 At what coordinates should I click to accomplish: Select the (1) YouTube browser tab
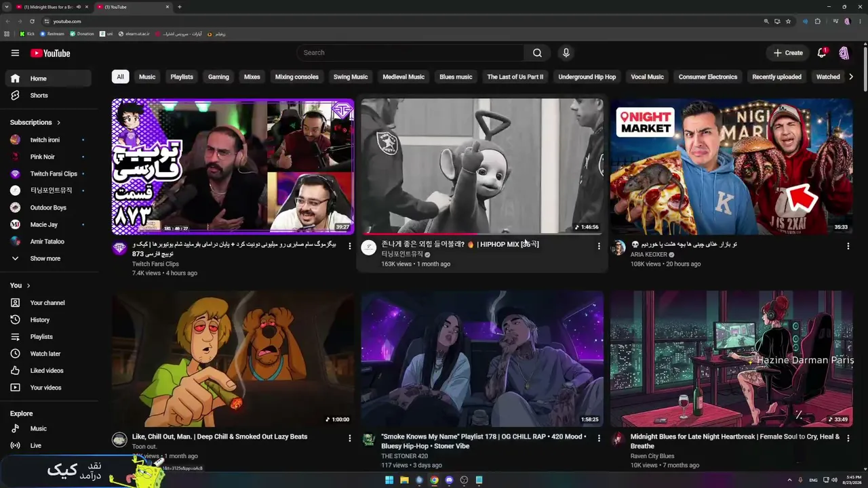pyautogui.click(x=133, y=7)
